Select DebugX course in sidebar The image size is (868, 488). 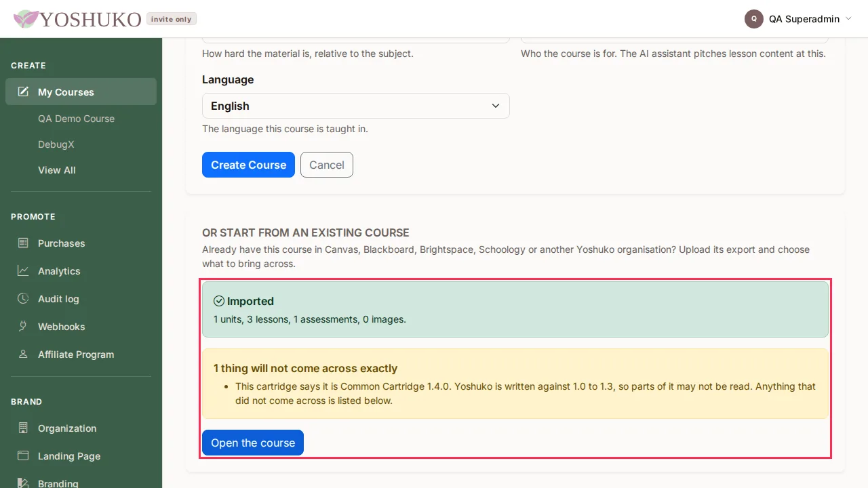click(56, 144)
